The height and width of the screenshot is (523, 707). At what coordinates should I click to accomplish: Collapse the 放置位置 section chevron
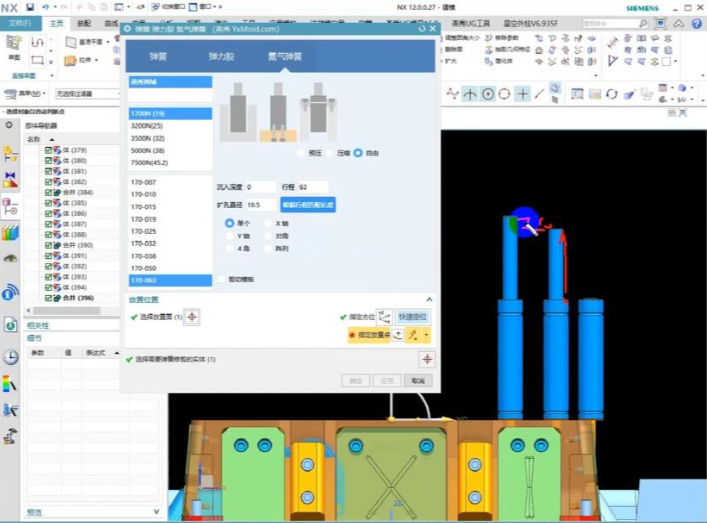click(x=429, y=299)
